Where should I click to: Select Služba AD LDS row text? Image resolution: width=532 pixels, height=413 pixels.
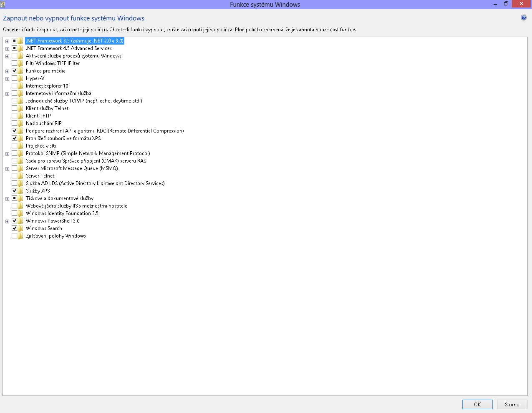[95, 183]
